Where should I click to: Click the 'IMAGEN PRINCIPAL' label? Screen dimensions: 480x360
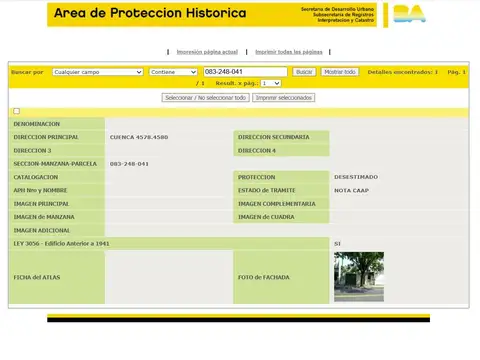coord(41,204)
